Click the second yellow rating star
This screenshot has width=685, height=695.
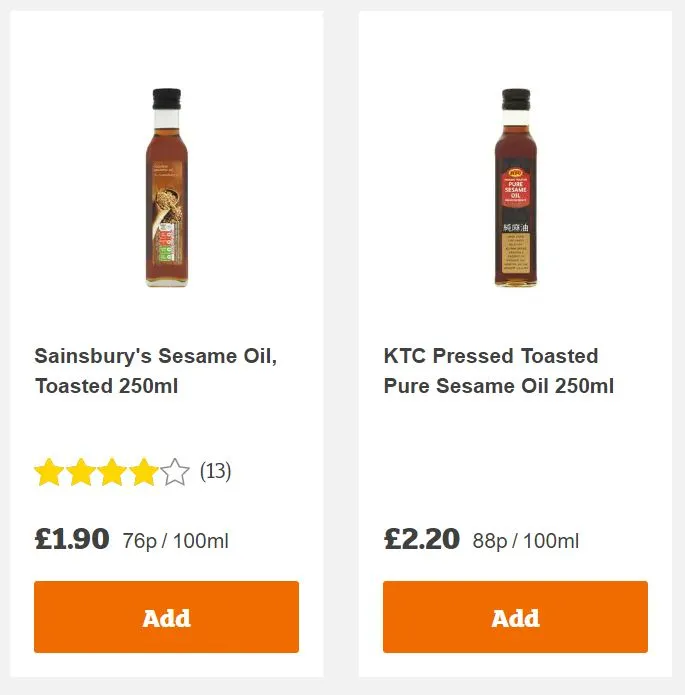pyautogui.click(x=80, y=472)
